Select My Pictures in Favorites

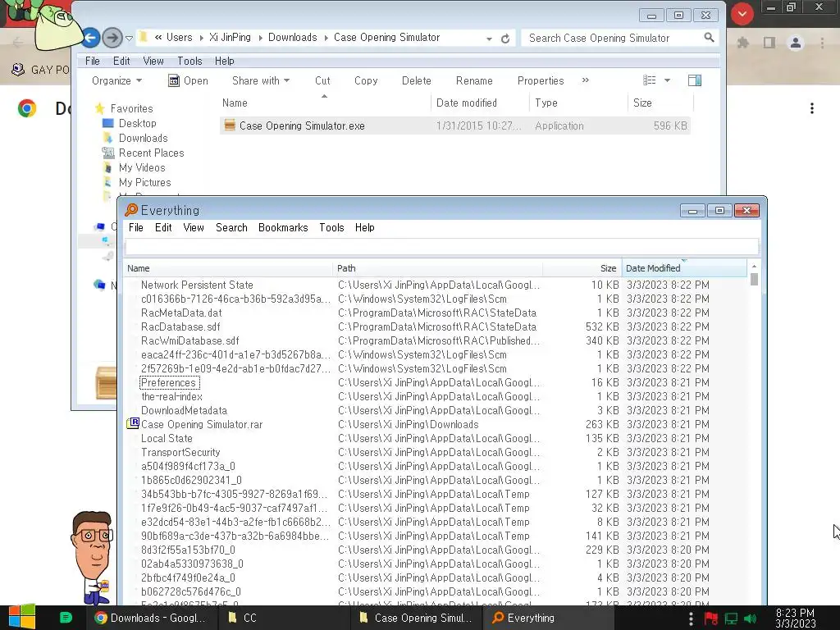tap(144, 183)
